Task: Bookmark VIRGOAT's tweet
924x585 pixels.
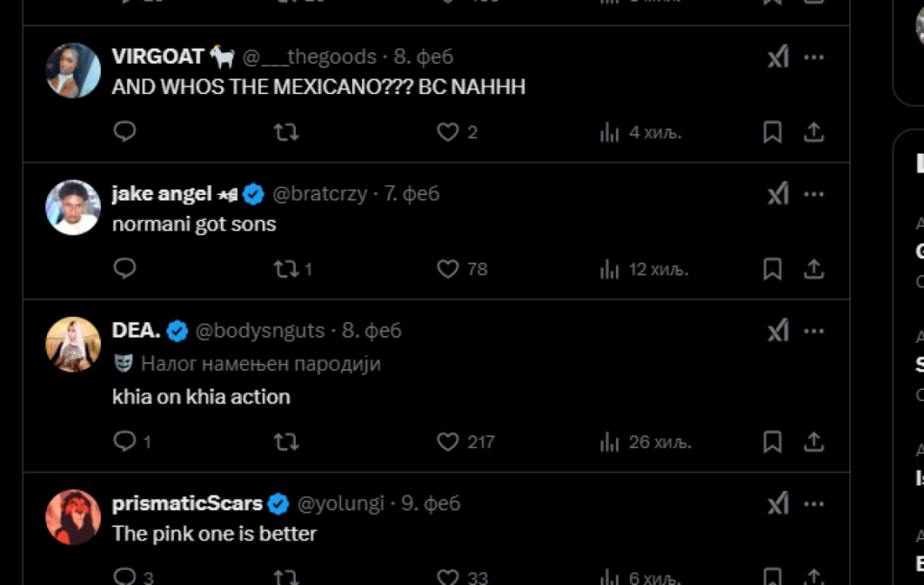Action: tap(772, 133)
